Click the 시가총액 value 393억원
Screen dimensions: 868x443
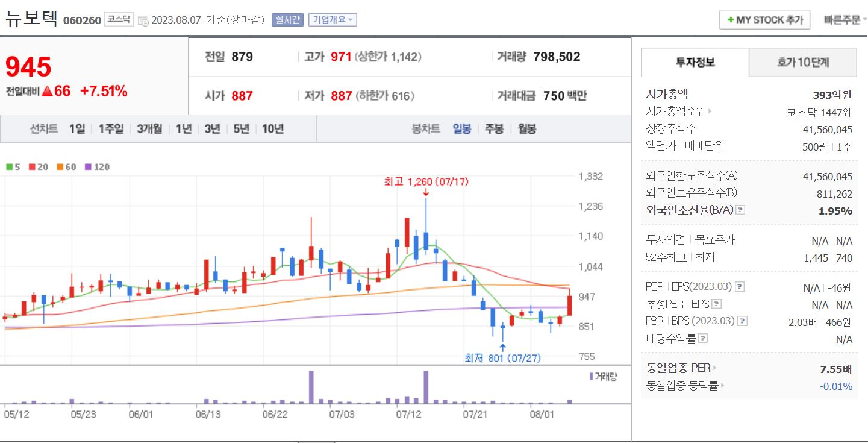tap(832, 95)
